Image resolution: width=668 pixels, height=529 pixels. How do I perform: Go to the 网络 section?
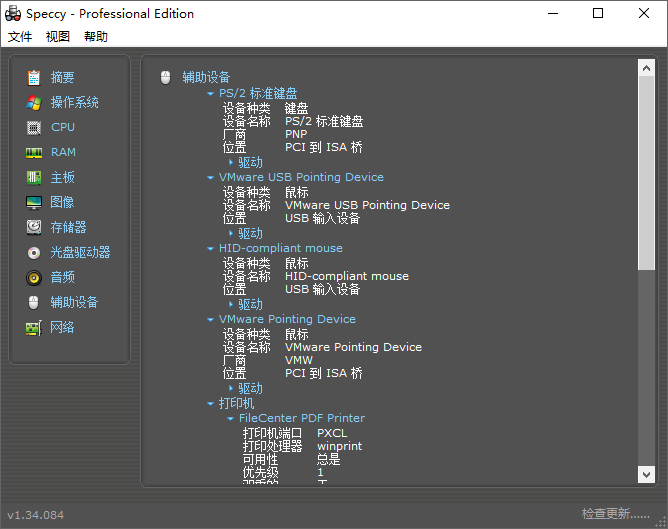click(62, 327)
